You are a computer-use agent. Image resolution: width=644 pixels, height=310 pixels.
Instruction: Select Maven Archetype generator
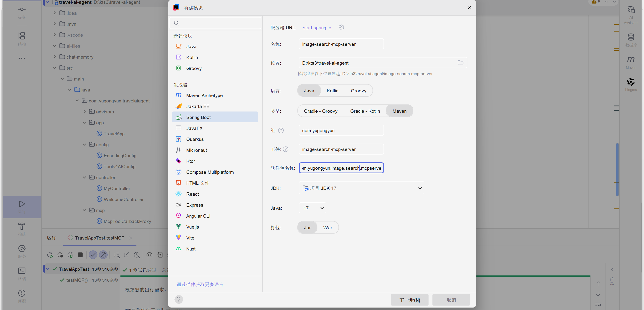coord(204,95)
